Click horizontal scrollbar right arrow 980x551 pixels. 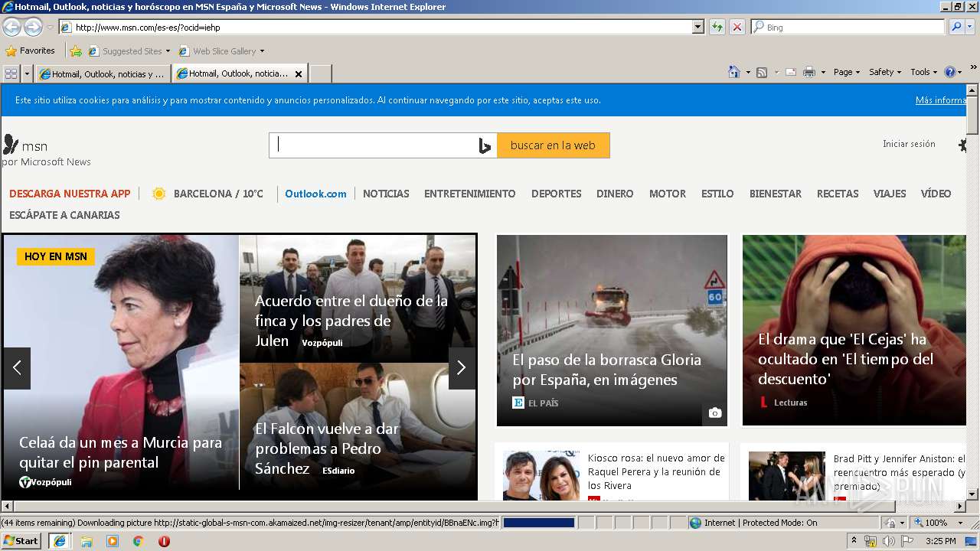tap(960, 507)
